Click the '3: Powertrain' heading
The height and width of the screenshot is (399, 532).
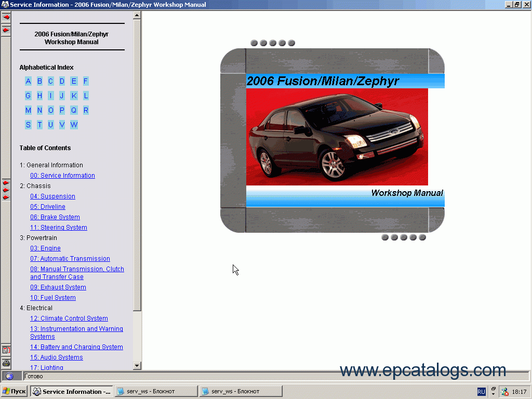coord(38,238)
